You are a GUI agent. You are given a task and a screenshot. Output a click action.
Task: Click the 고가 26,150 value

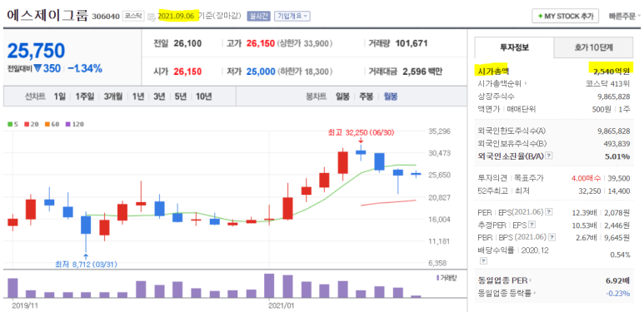click(261, 43)
